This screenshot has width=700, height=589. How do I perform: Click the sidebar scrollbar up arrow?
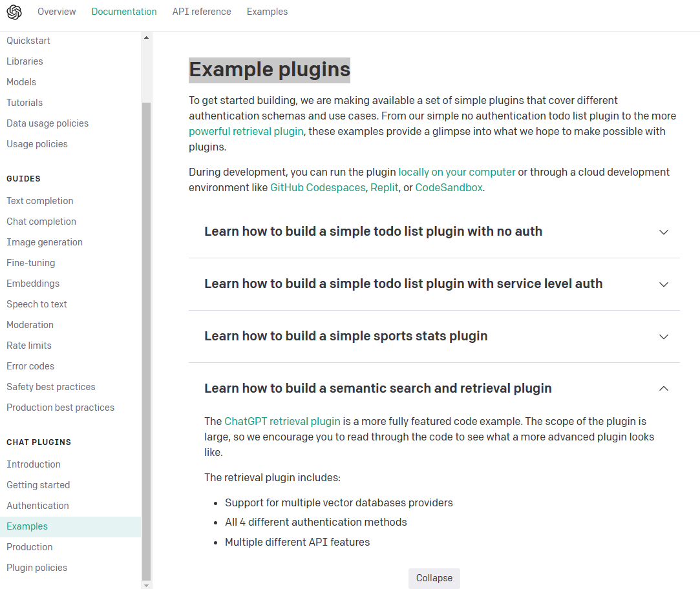point(147,38)
